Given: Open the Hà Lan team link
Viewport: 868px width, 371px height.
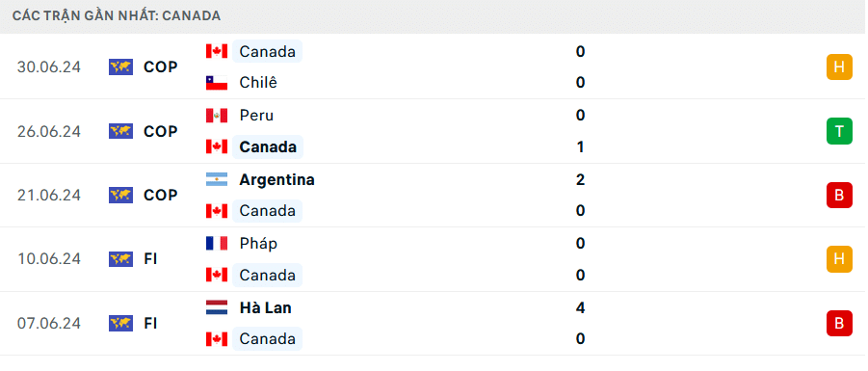Looking at the screenshot, I should tap(265, 307).
